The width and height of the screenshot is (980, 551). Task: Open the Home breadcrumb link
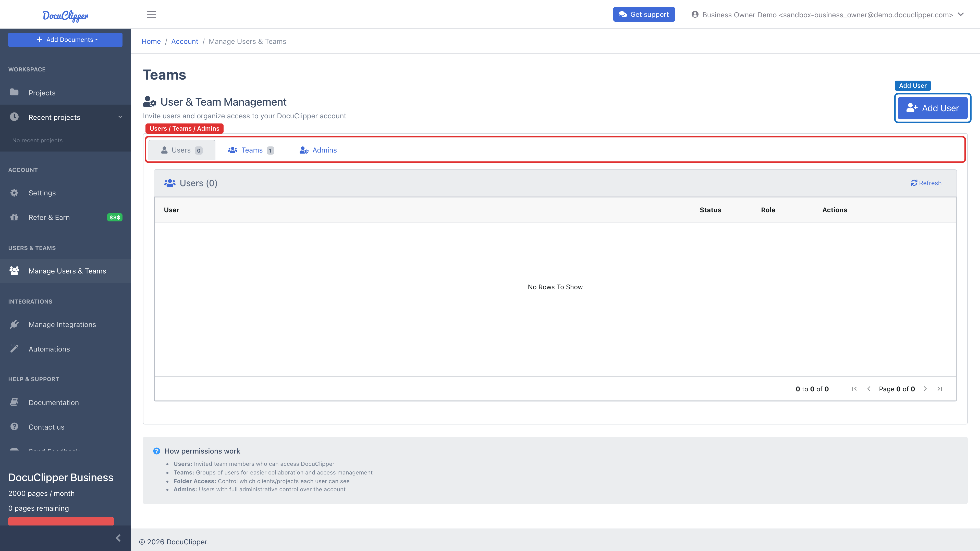(x=151, y=41)
